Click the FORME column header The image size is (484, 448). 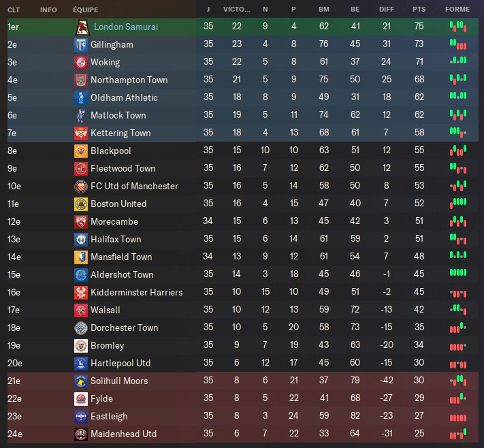click(457, 10)
